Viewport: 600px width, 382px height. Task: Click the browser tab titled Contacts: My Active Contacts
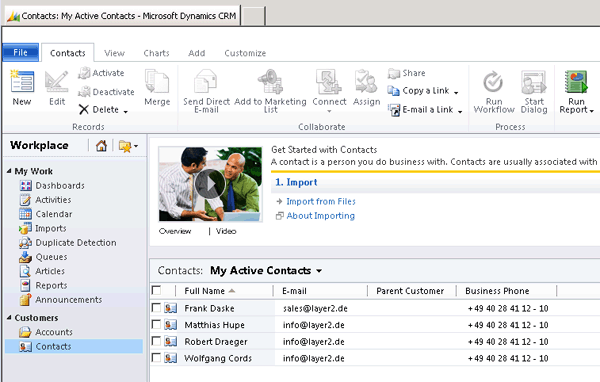(x=122, y=16)
